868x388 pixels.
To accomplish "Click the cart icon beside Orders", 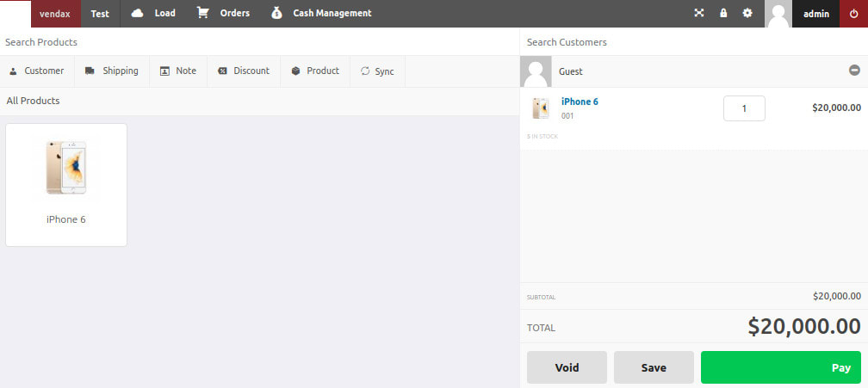I will 203,13.
